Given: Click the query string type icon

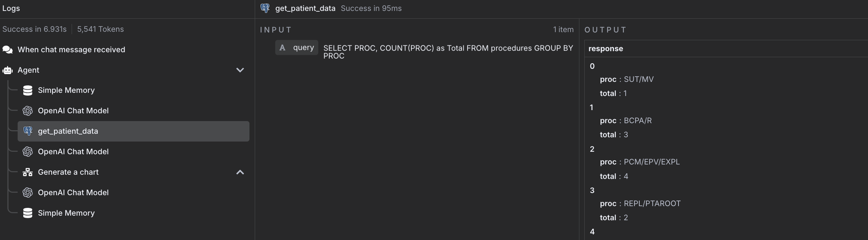Looking at the screenshot, I should tap(282, 48).
